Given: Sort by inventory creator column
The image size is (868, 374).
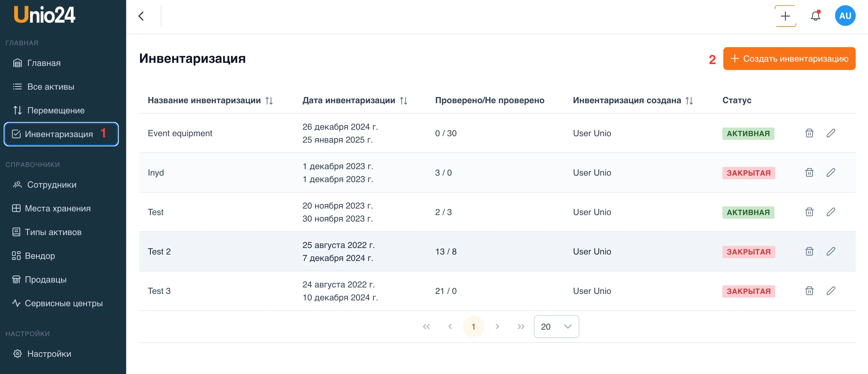Looking at the screenshot, I should tap(689, 100).
